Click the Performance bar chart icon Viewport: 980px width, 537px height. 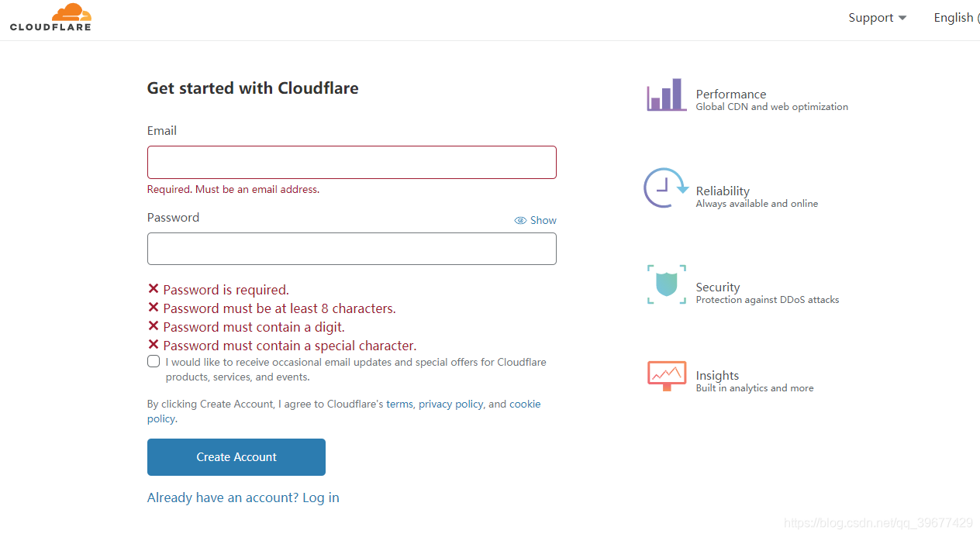[x=667, y=95]
